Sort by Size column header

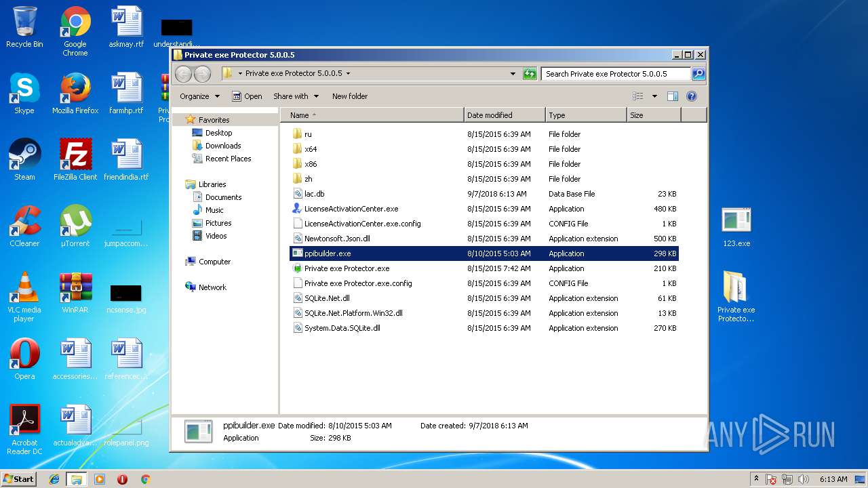pos(654,115)
